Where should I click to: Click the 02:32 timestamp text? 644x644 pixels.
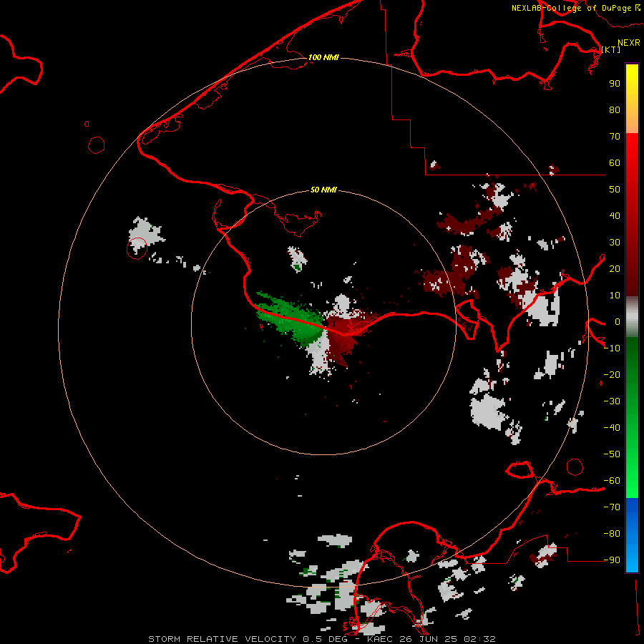(479, 639)
